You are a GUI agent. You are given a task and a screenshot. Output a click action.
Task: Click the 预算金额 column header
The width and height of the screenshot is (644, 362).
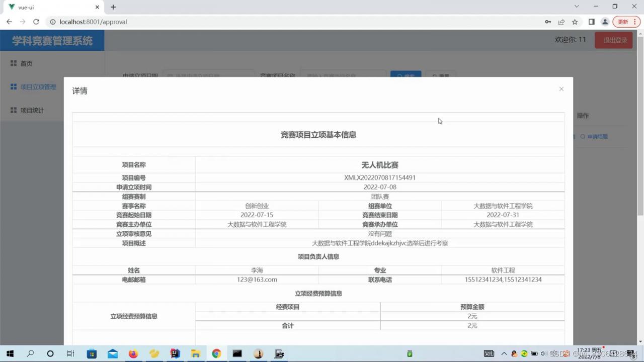coord(472,307)
